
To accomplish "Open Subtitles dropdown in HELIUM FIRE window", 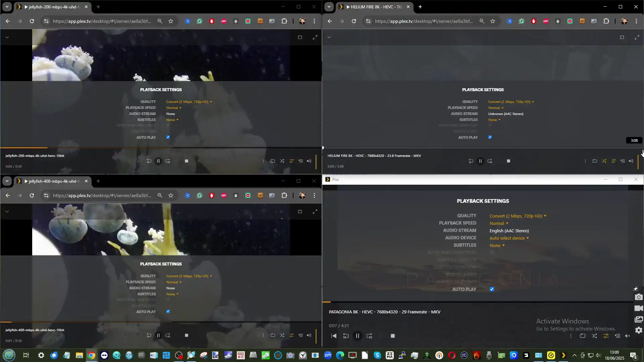I will [x=494, y=120].
